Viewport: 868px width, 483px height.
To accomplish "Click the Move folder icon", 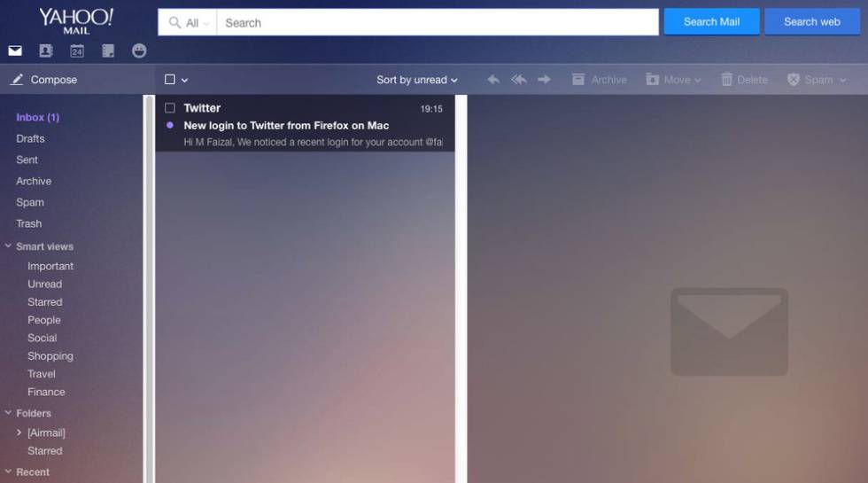I will click(x=652, y=80).
